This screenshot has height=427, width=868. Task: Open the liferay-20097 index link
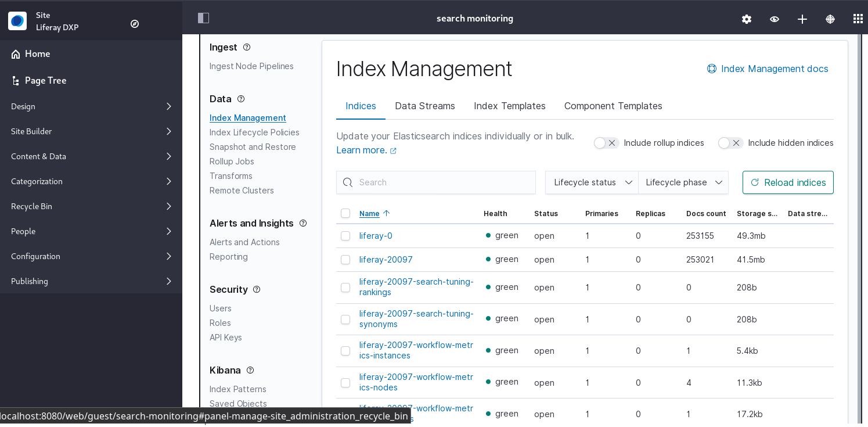click(x=386, y=260)
